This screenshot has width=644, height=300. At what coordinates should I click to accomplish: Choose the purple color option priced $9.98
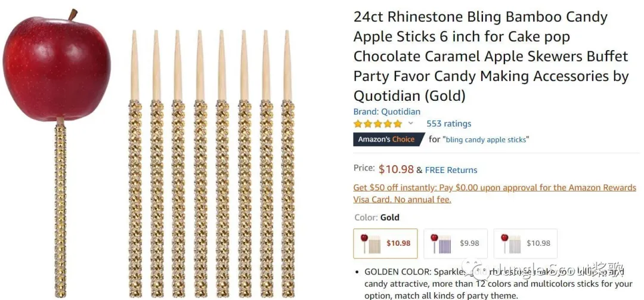click(456, 243)
